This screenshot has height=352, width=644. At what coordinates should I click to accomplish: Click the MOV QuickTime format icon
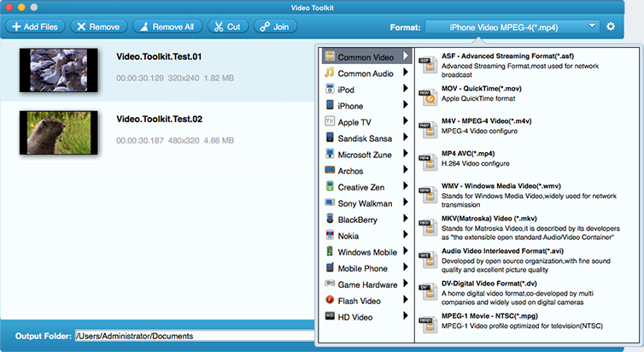(x=426, y=94)
